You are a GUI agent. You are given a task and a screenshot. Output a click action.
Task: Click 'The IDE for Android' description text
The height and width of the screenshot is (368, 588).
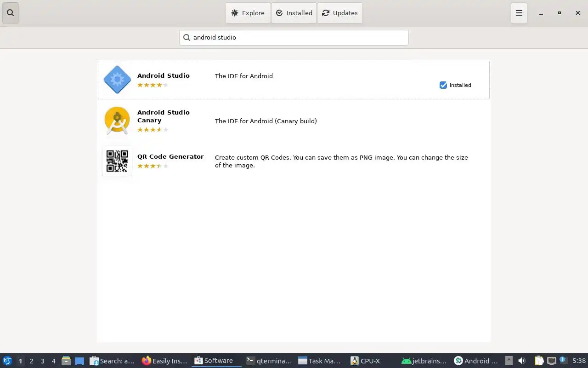pyautogui.click(x=244, y=76)
